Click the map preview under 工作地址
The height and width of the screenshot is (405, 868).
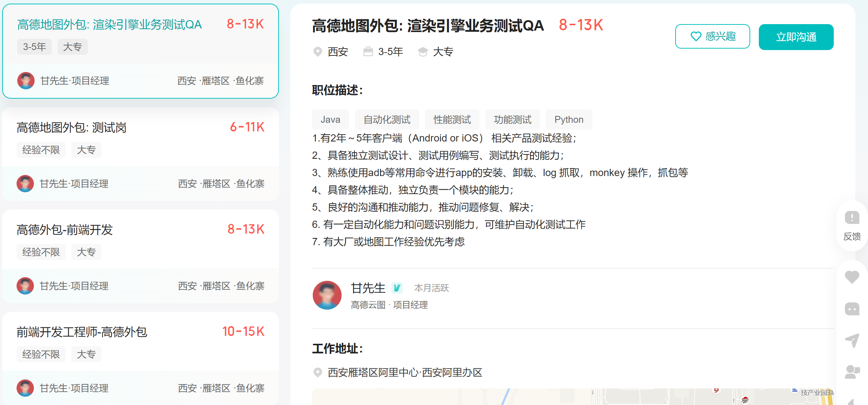point(573,397)
